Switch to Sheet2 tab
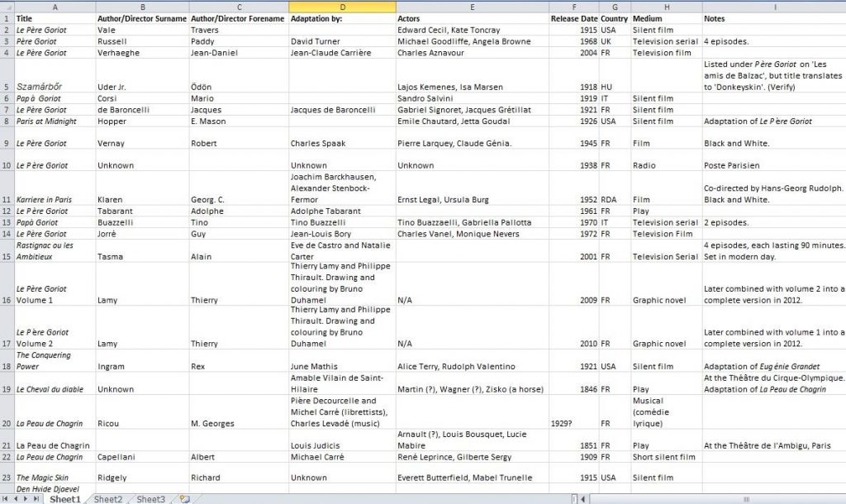The height and width of the screenshot is (504, 846). (x=108, y=499)
